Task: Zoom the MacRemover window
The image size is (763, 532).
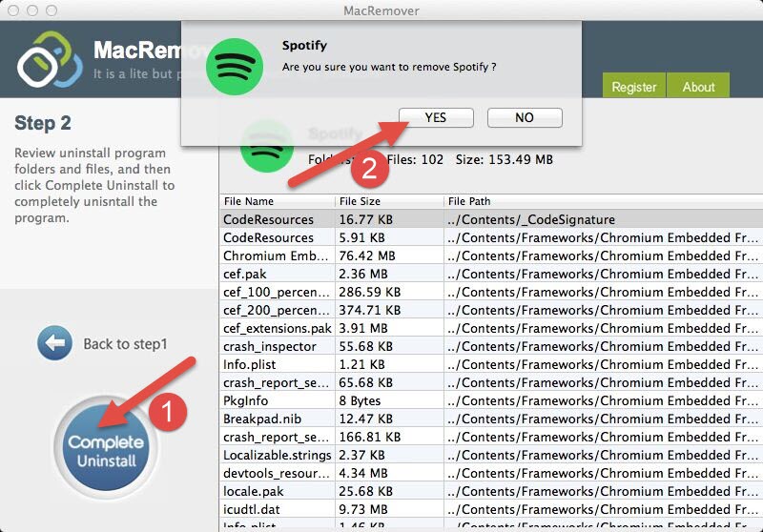Action: [x=52, y=10]
